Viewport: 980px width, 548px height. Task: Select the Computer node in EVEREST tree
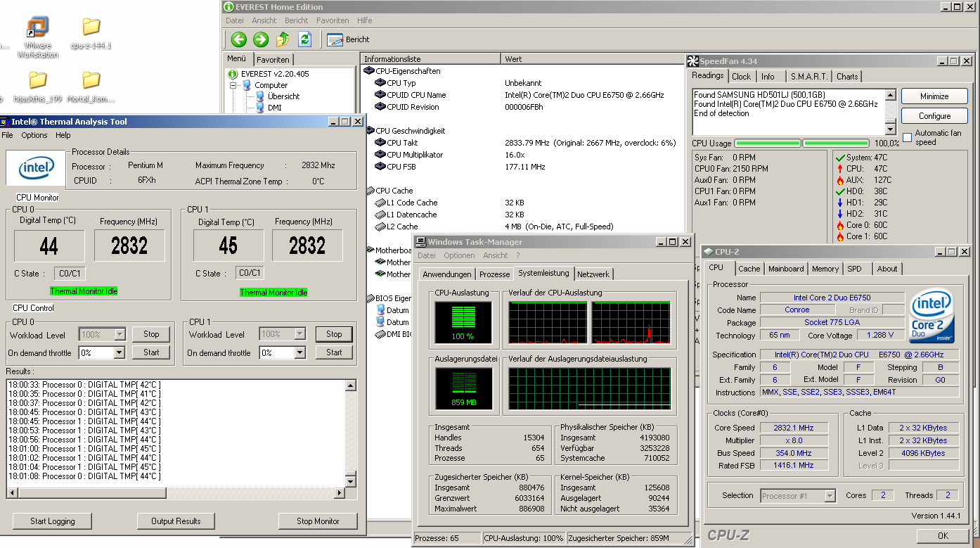click(x=264, y=85)
